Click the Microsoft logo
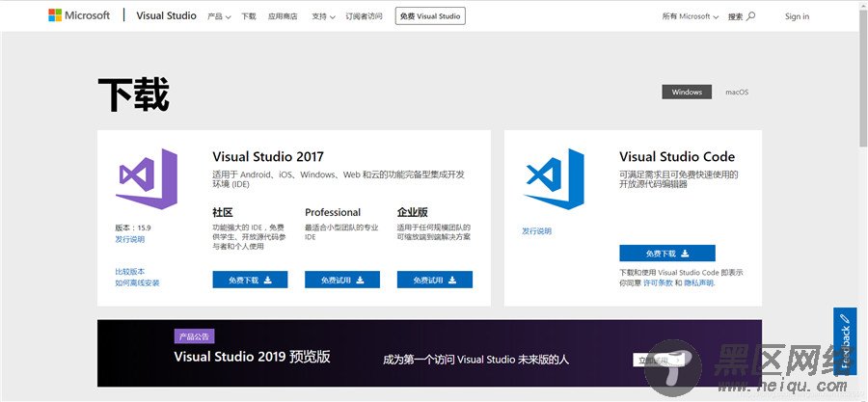This screenshot has height=402, width=868. click(x=79, y=15)
